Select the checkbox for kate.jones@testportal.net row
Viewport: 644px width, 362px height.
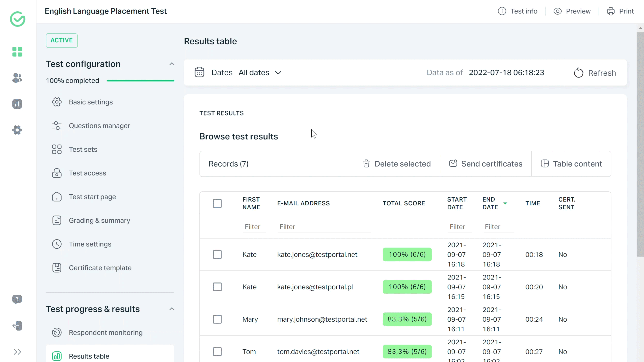click(217, 255)
